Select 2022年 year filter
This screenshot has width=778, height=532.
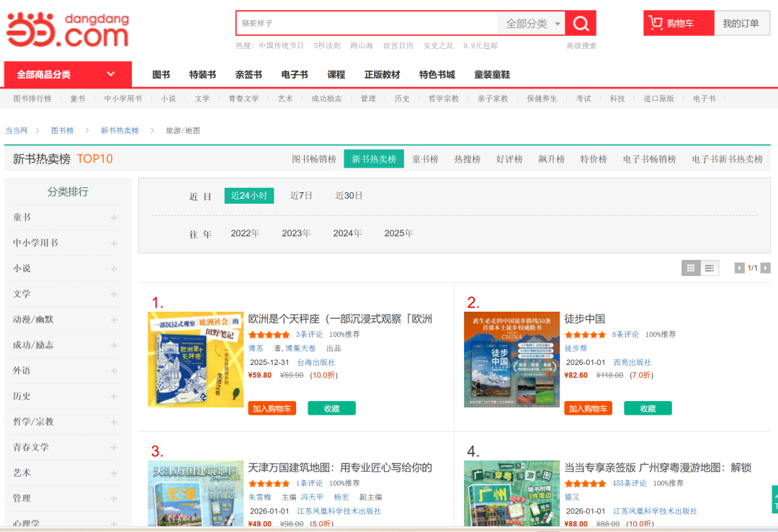[x=245, y=233]
